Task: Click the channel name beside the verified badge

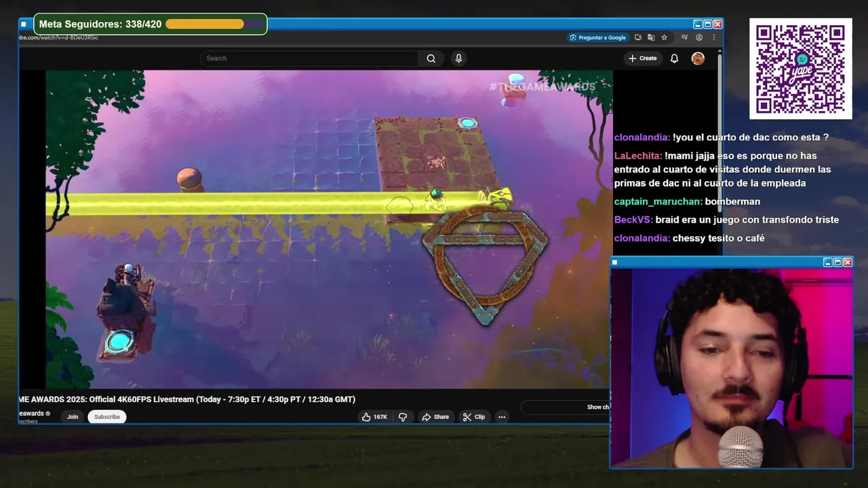Action: 31,413
